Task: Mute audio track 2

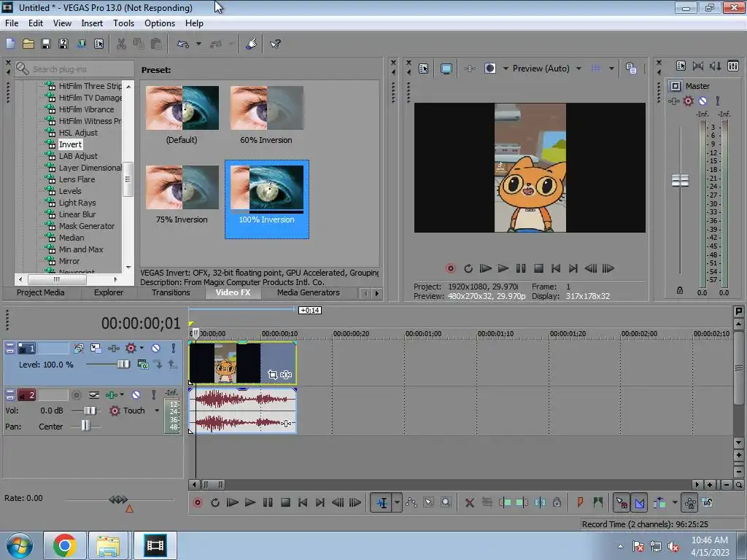Action: 136,394
